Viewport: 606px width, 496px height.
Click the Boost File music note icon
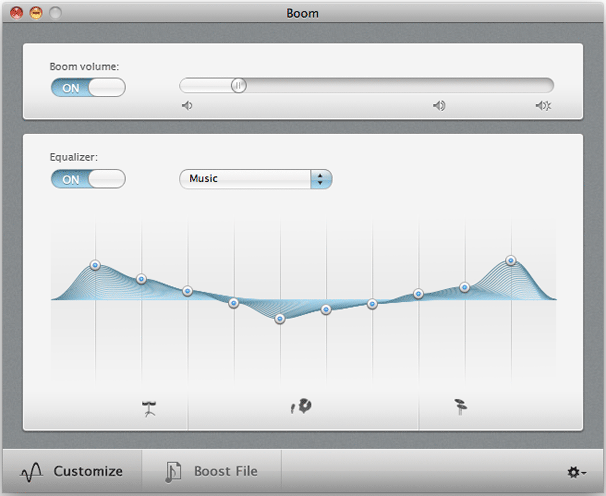point(173,472)
